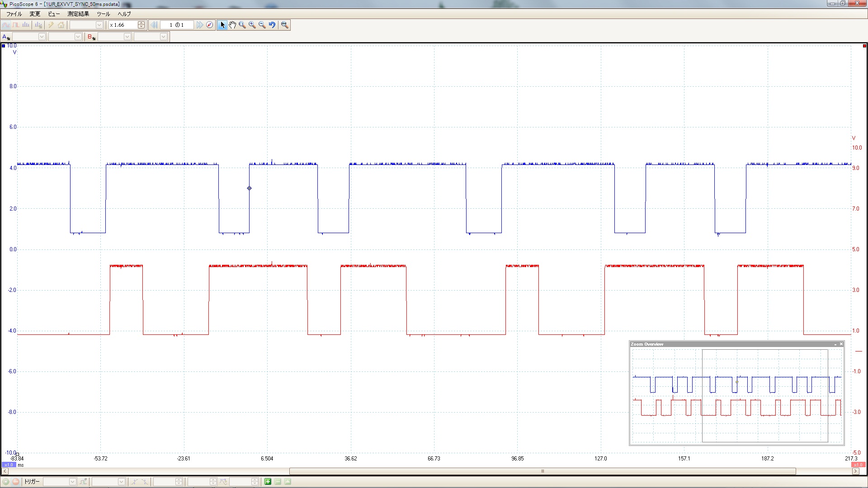This screenshot has width=868, height=488.
Task: Open the trigger mode dropdown
Action: pyautogui.click(x=60, y=482)
